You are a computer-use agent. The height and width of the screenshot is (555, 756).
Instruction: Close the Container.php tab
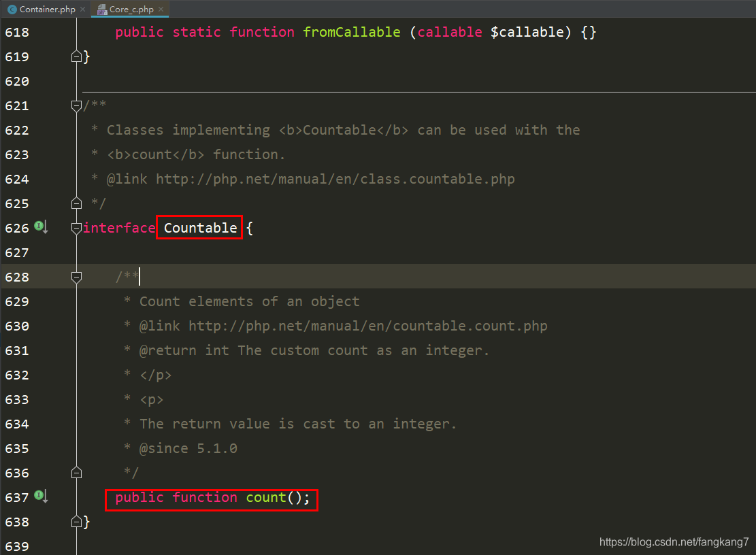pos(83,9)
